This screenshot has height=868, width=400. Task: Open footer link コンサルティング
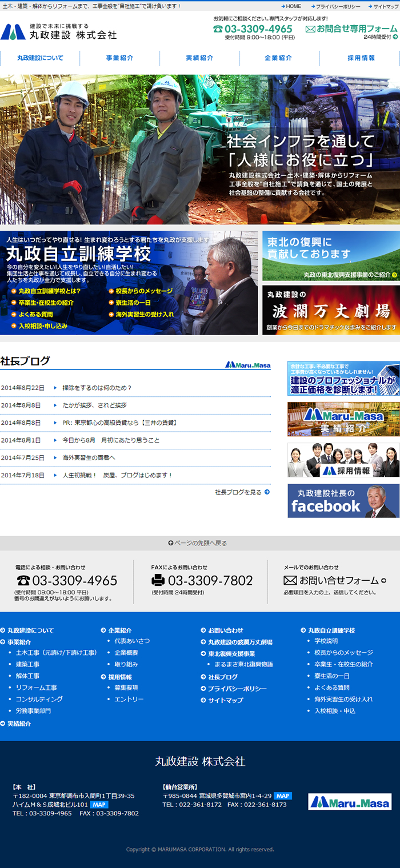(x=39, y=699)
